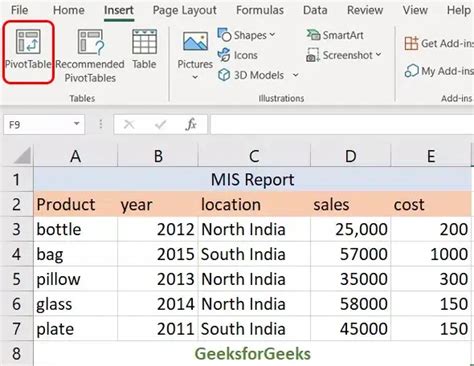Click the Product header cell
The height and width of the screenshot is (366, 474).
[x=76, y=204]
